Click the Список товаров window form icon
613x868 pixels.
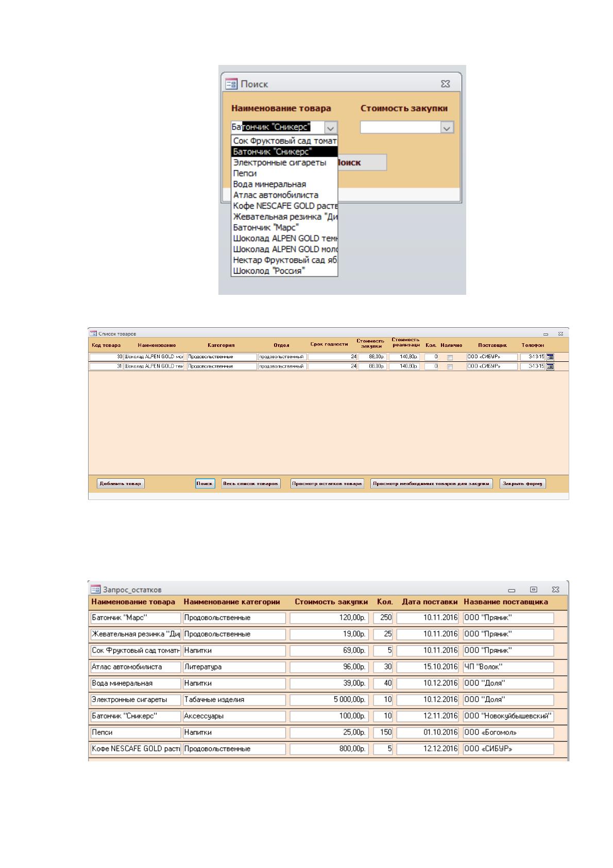[93, 334]
